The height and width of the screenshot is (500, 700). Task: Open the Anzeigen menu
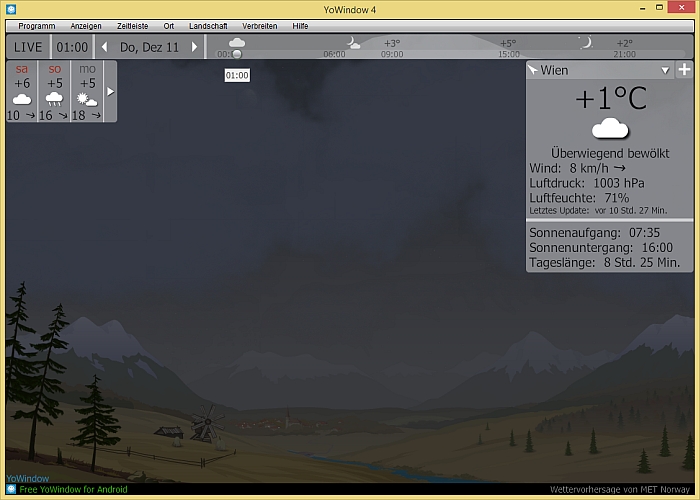click(86, 26)
